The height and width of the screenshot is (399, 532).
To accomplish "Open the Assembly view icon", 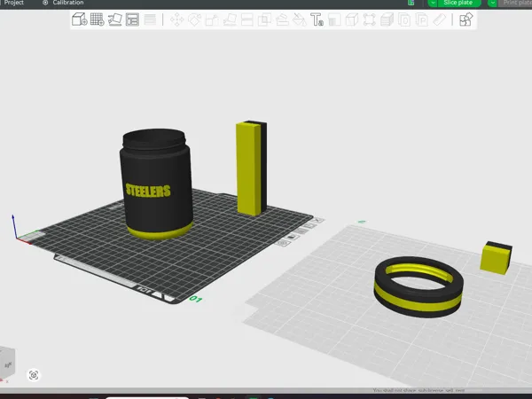I will tap(466, 20).
